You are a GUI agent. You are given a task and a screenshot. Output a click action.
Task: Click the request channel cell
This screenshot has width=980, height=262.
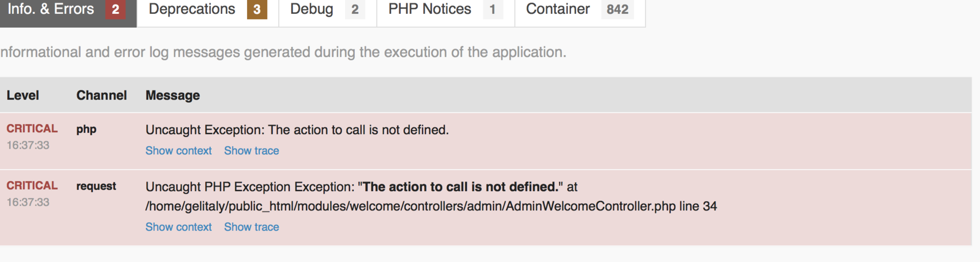click(96, 186)
